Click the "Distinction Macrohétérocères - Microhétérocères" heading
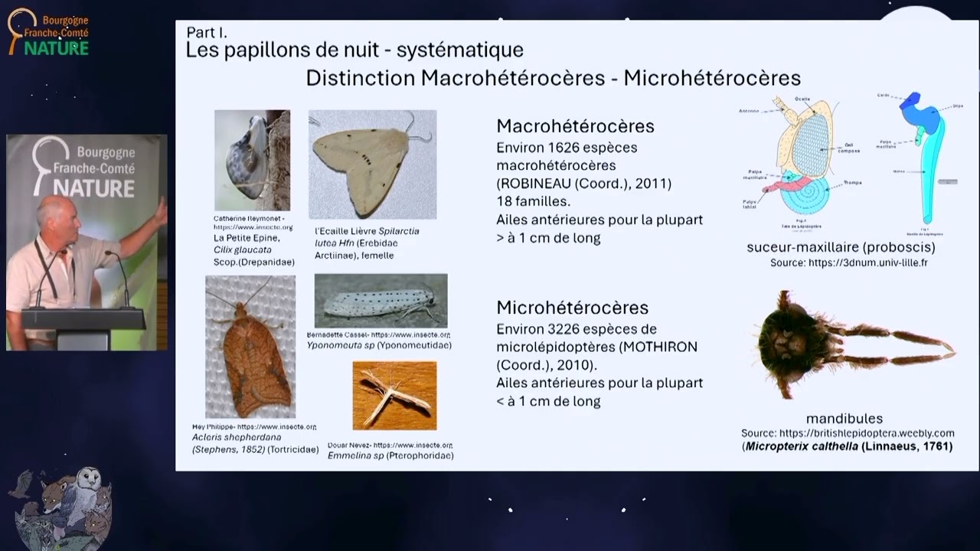The height and width of the screenshot is (551, 980). (x=553, y=78)
